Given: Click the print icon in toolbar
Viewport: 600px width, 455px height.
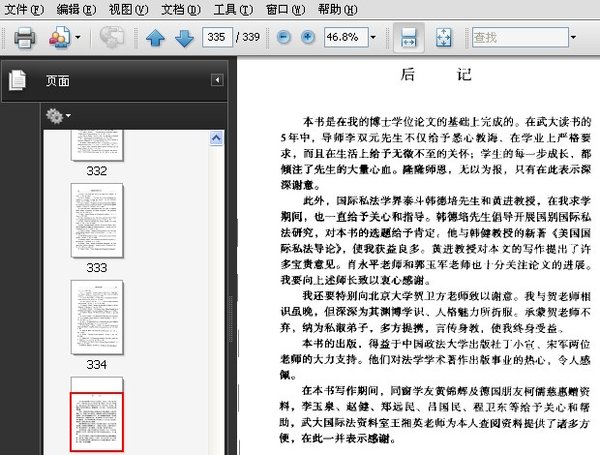Looking at the screenshot, I should pyautogui.click(x=24, y=38).
